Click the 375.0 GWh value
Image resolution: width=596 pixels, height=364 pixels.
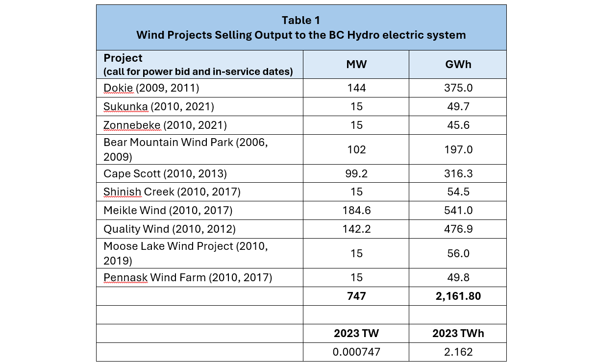(x=458, y=88)
